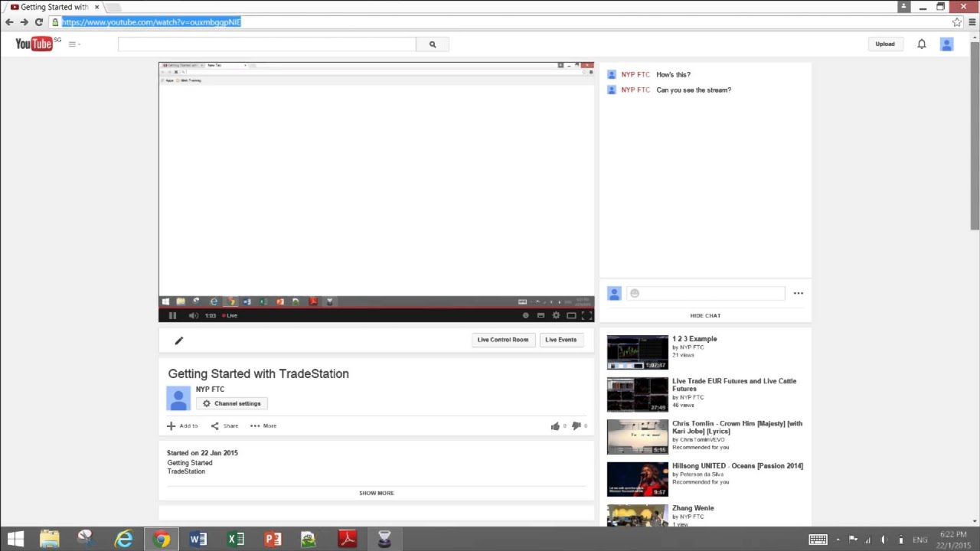Bookmark this page with star icon

pos(957,22)
